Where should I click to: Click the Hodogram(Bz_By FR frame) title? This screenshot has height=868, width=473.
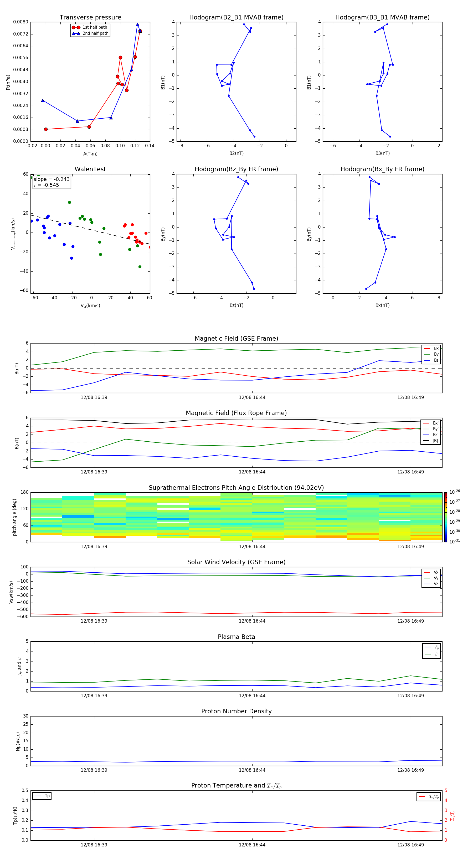236,169
